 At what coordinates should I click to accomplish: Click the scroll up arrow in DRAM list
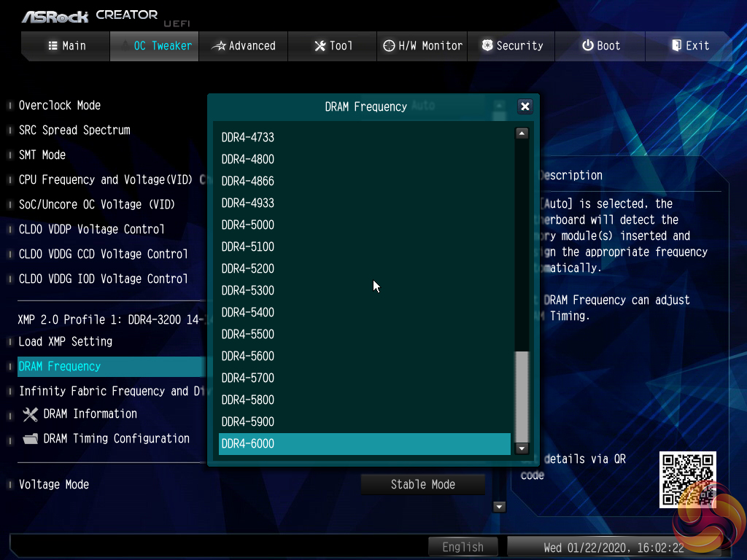[522, 133]
